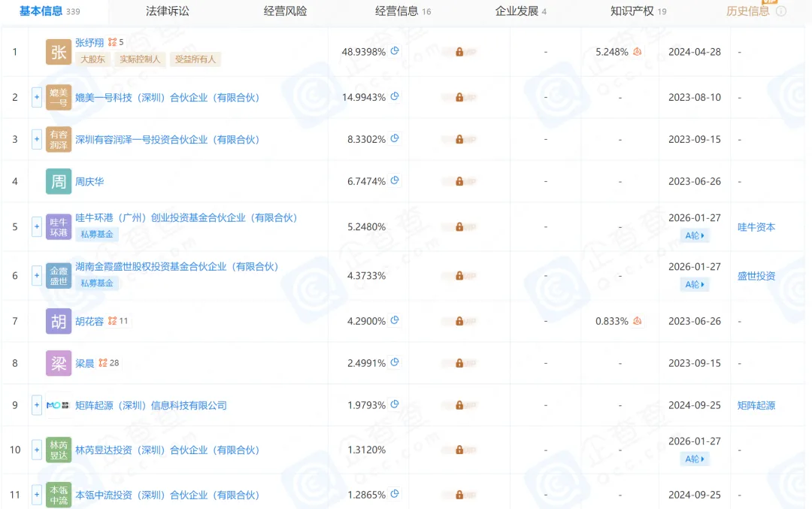Expand the 媲美一号科技 row
The width and height of the screenshot is (812, 509).
tap(37, 97)
